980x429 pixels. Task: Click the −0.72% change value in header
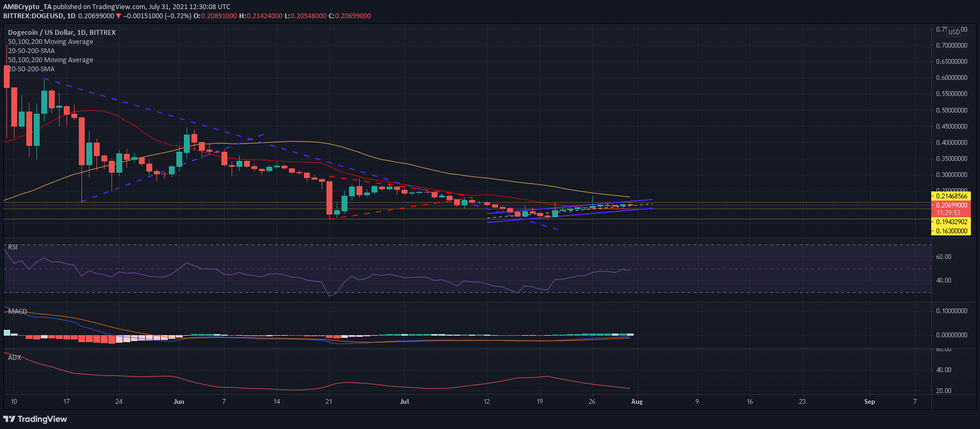178,16
